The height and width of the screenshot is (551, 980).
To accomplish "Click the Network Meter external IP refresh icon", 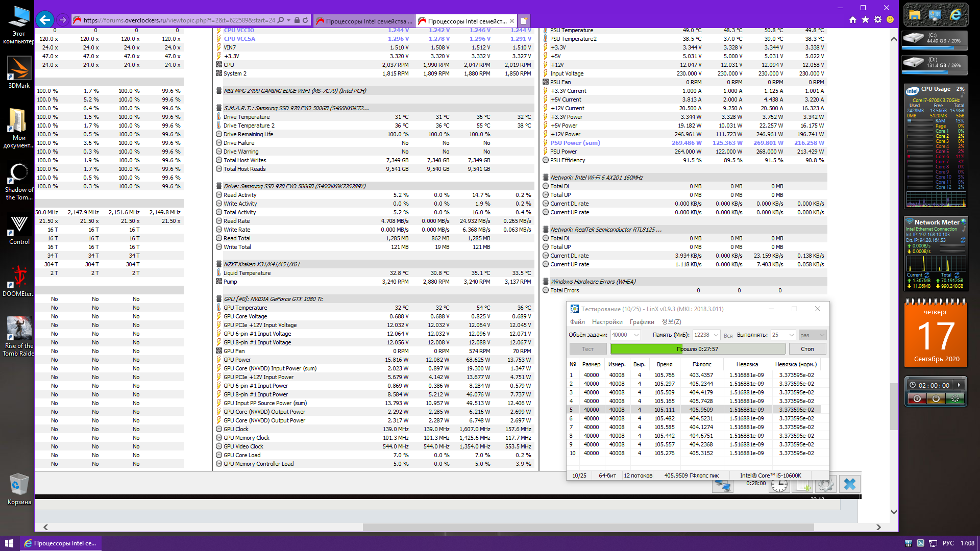I will pos(963,240).
